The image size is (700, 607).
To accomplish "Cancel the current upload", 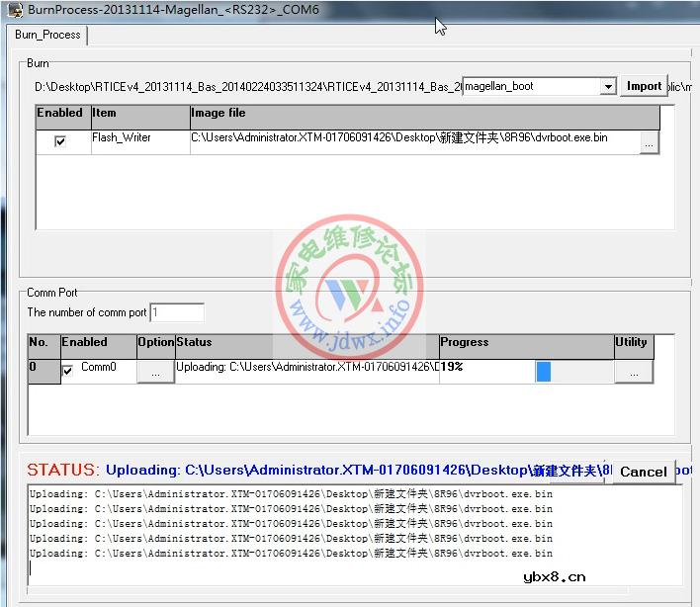I will [x=643, y=472].
